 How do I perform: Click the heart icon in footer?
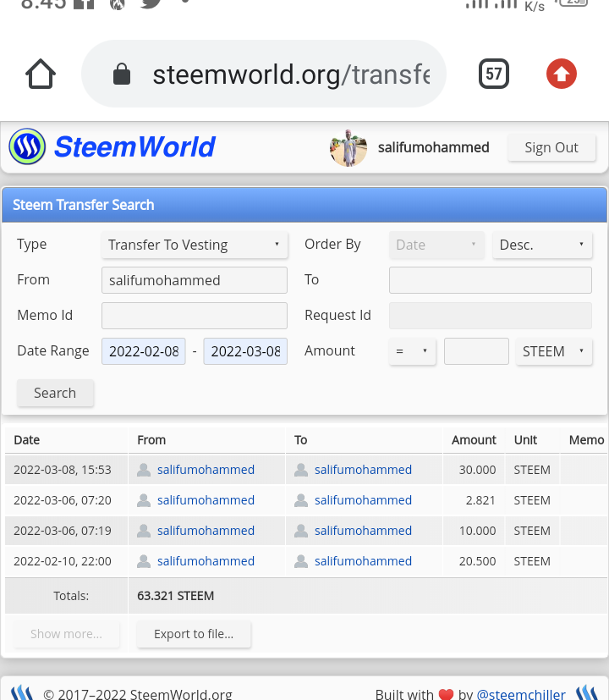pyautogui.click(x=446, y=694)
